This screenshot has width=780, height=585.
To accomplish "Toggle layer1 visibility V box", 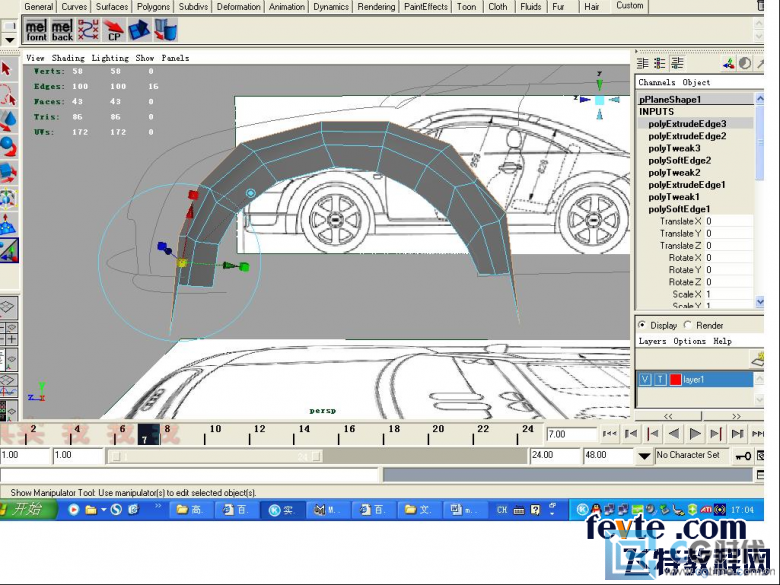I will tap(645, 379).
